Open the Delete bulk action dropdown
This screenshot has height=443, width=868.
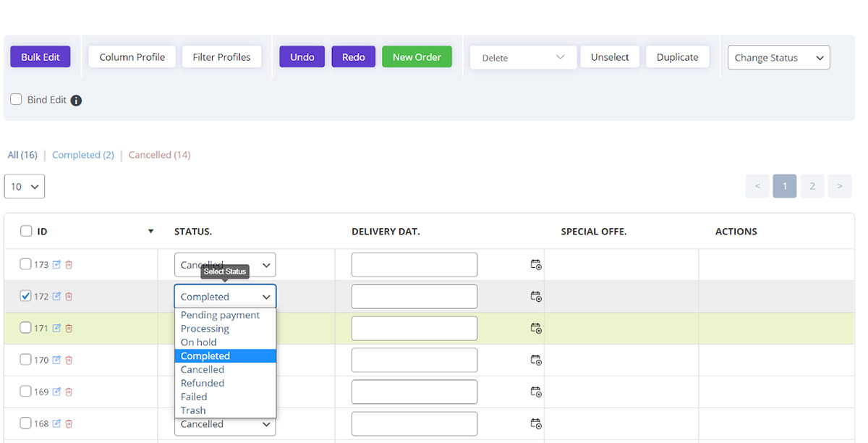[x=523, y=58]
